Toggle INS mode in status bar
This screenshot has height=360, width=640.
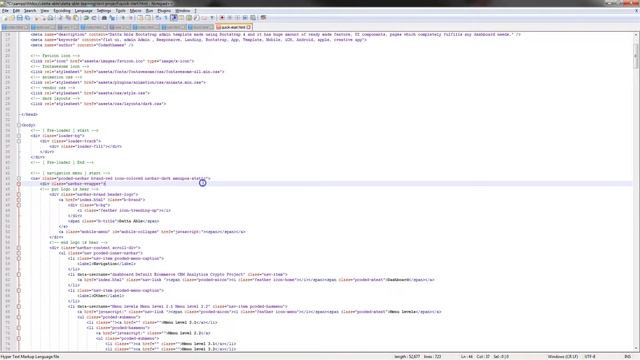tap(627, 357)
